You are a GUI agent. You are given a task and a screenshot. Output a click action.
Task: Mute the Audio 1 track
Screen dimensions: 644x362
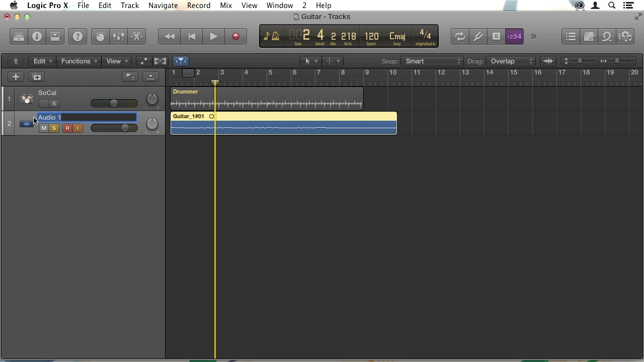[44, 129]
